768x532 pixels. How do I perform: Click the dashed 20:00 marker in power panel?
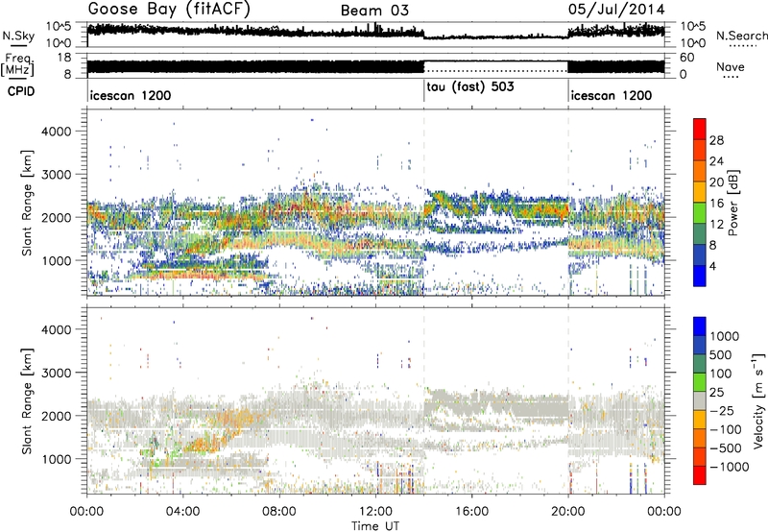(568, 203)
